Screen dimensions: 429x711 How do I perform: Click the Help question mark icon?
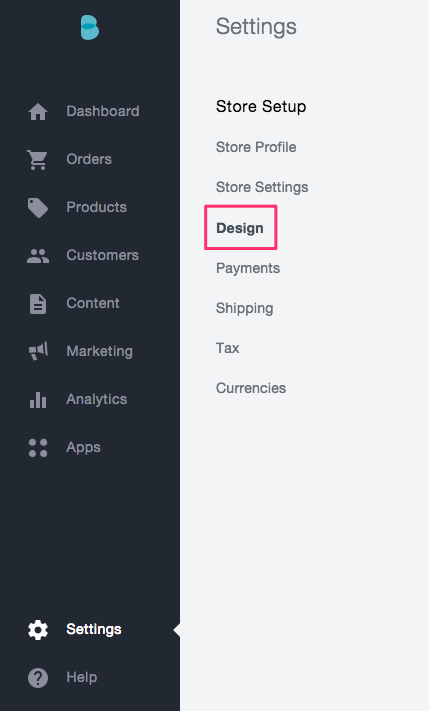coord(38,678)
